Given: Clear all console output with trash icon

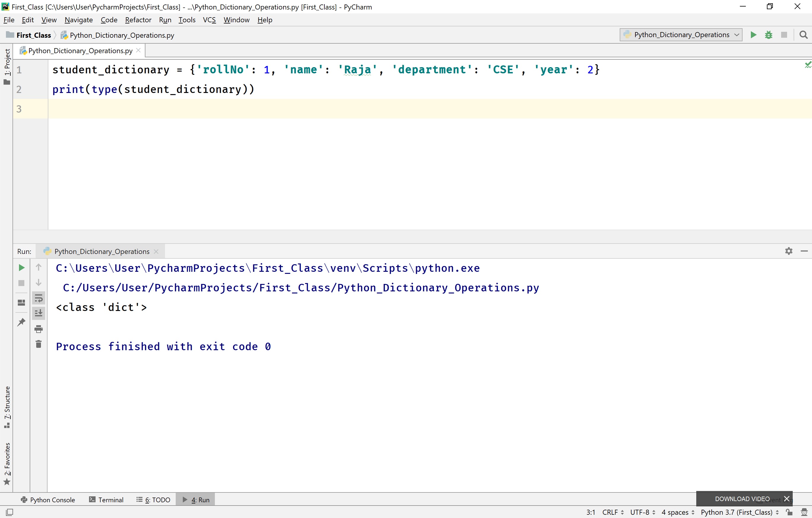Looking at the screenshot, I should [x=39, y=344].
